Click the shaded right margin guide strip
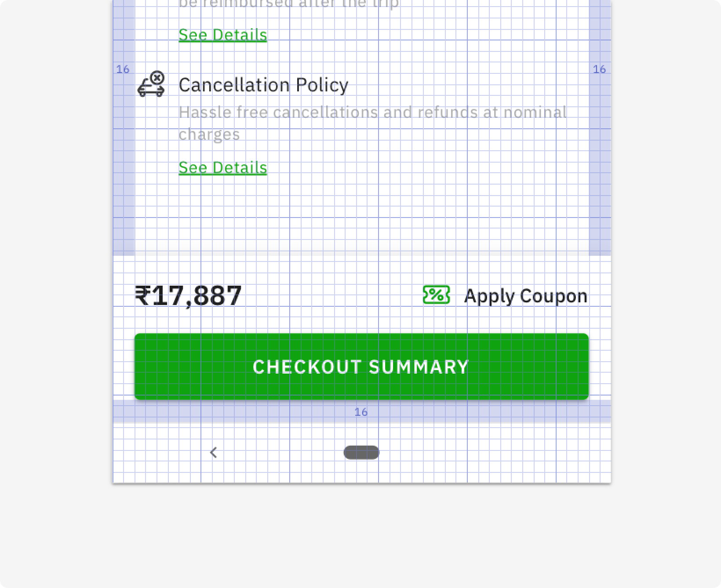The height and width of the screenshot is (588, 721). tap(600, 127)
